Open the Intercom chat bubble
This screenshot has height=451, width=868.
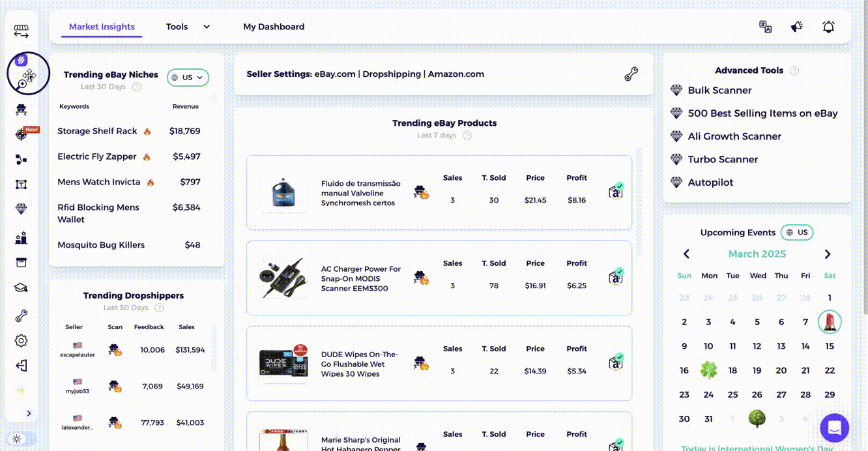click(x=834, y=428)
